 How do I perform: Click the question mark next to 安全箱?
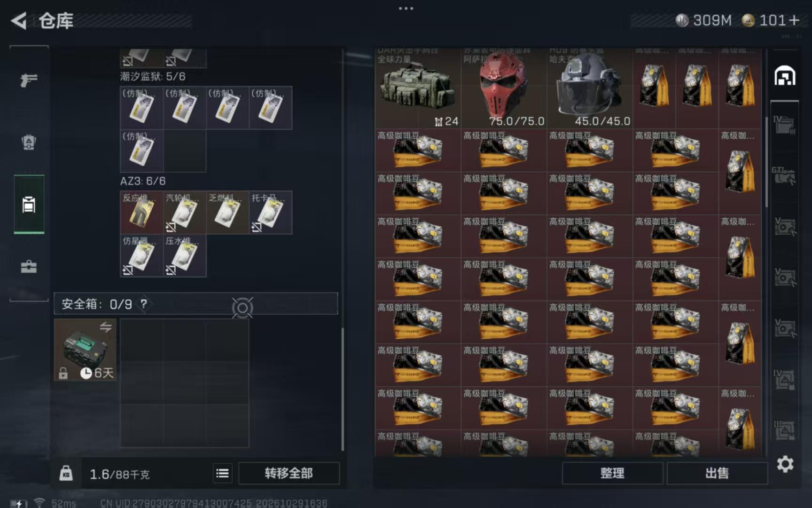144,304
